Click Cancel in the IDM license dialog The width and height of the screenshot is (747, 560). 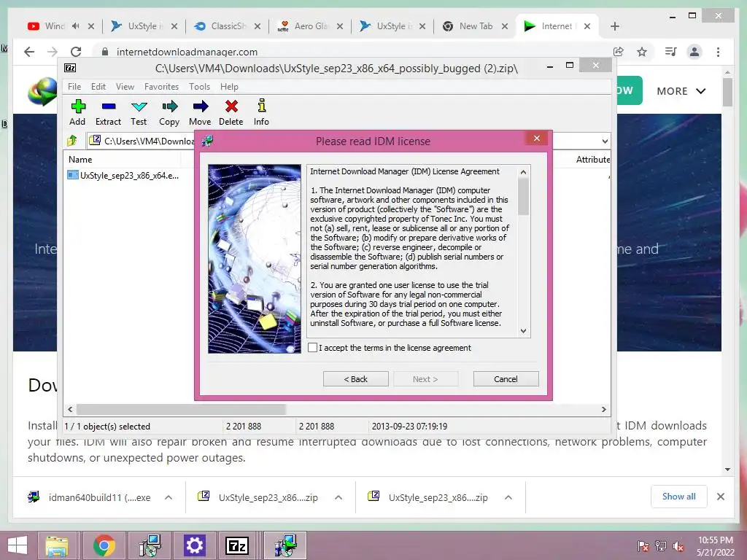(x=506, y=379)
